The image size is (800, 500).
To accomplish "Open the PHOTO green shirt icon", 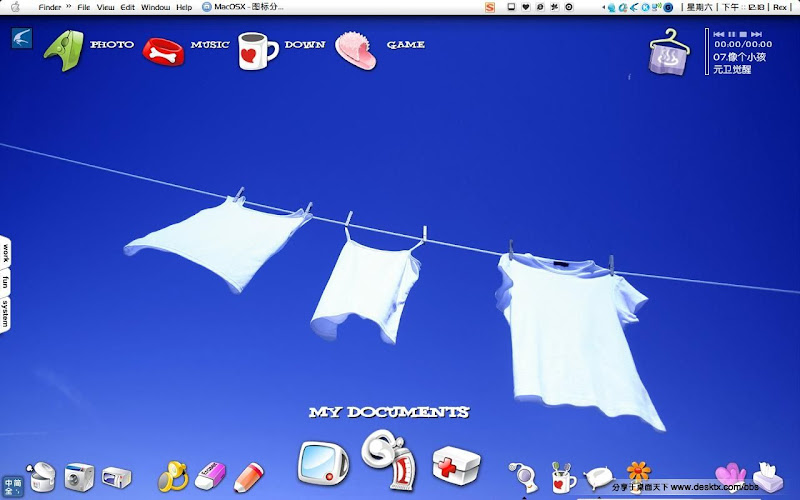I will coord(62,49).
